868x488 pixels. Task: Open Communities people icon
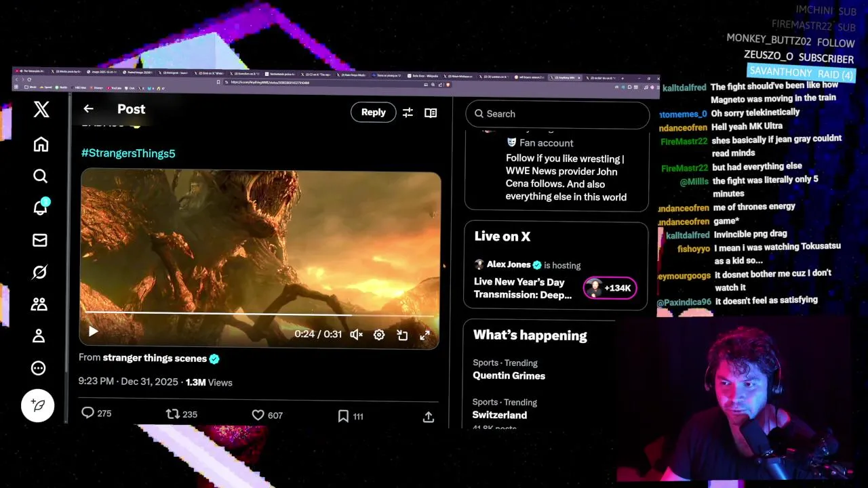[39, 304]
